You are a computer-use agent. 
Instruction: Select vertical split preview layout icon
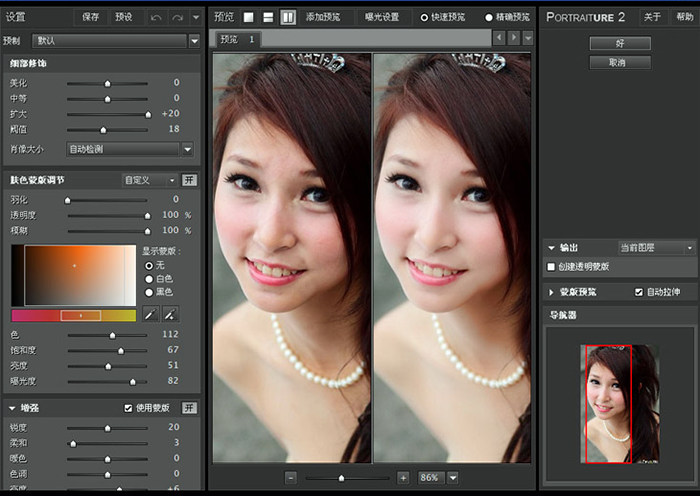(288, 17)
